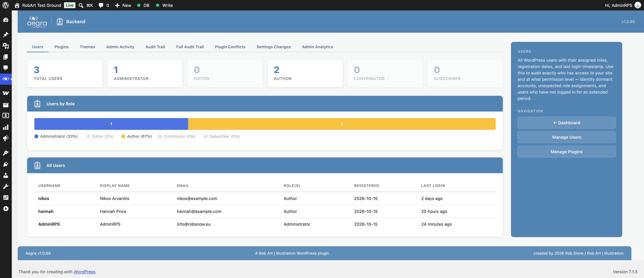Open the megaphone marketing icon in sidebar
The height and width of the screenshot is (278, 644).
coord(6,138)
